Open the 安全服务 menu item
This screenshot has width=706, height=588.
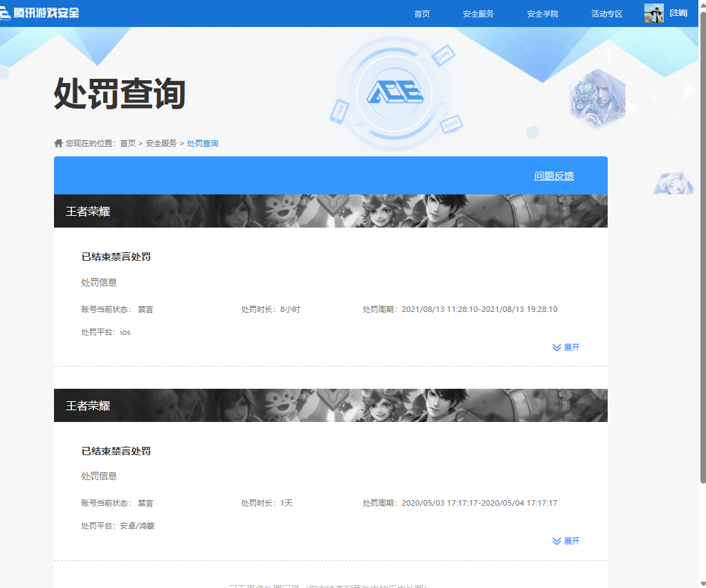point(478,14)
